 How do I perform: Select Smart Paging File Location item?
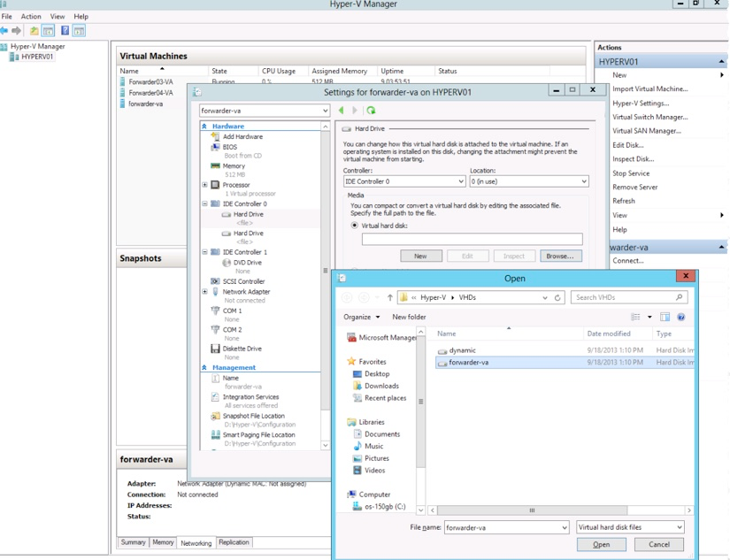[259, 434]
